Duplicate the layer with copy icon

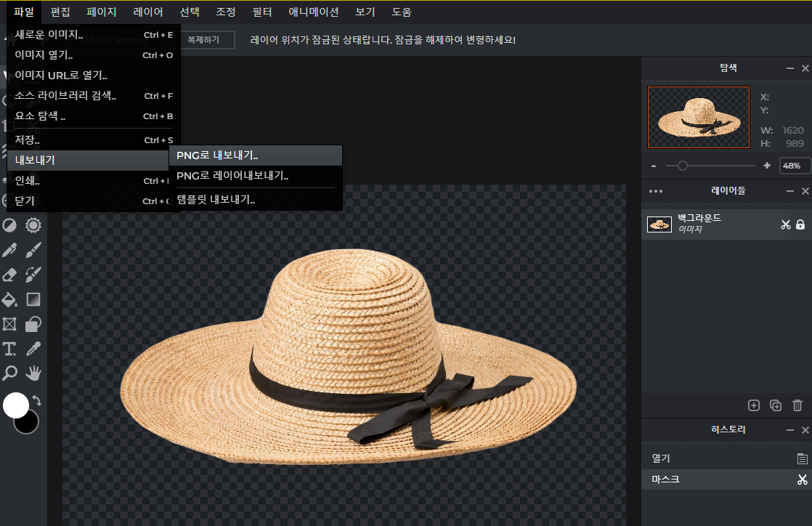coord(776,406)
